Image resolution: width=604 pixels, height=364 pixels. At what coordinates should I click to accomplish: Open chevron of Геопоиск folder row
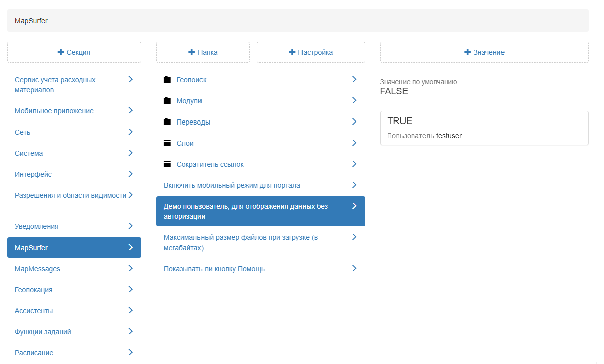point(354,79)
